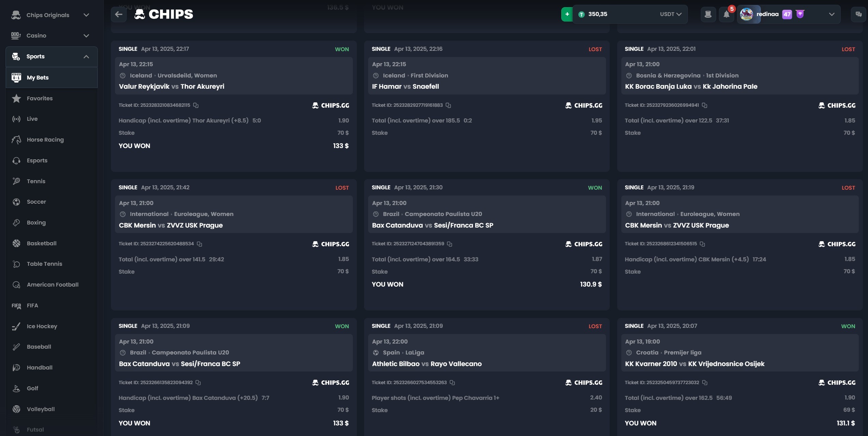Screen dimensions: 868x436
Task: Click the Volleyball icon
Action: [16, 409]
